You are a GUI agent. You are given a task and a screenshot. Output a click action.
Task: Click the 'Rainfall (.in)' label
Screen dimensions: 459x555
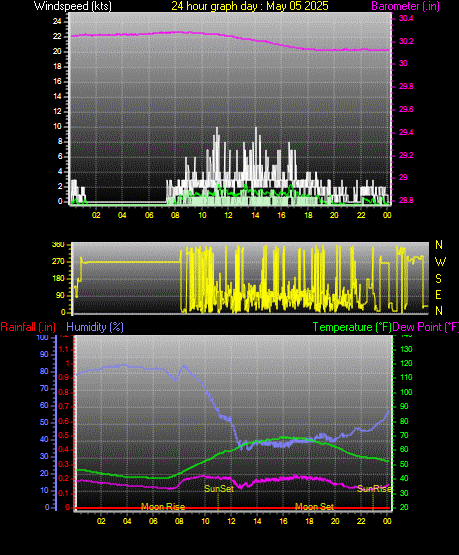(x=28, y=327)
